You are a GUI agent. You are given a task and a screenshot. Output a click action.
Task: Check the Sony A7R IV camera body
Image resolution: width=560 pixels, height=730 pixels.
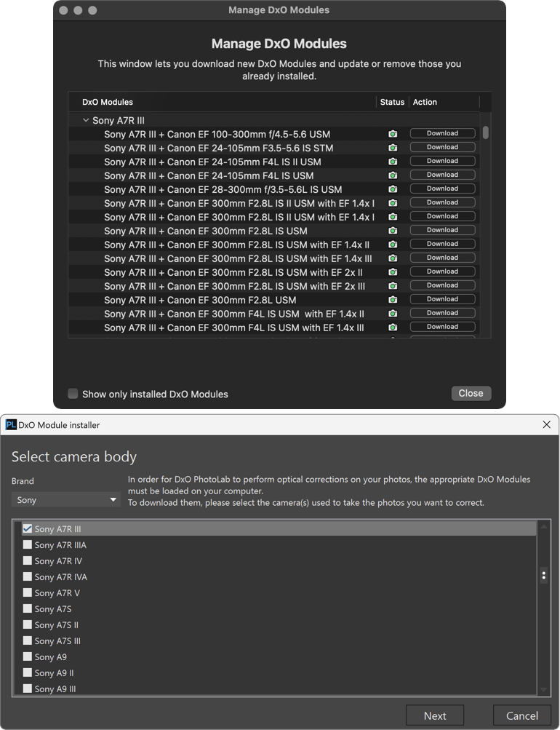click(28, 560)
